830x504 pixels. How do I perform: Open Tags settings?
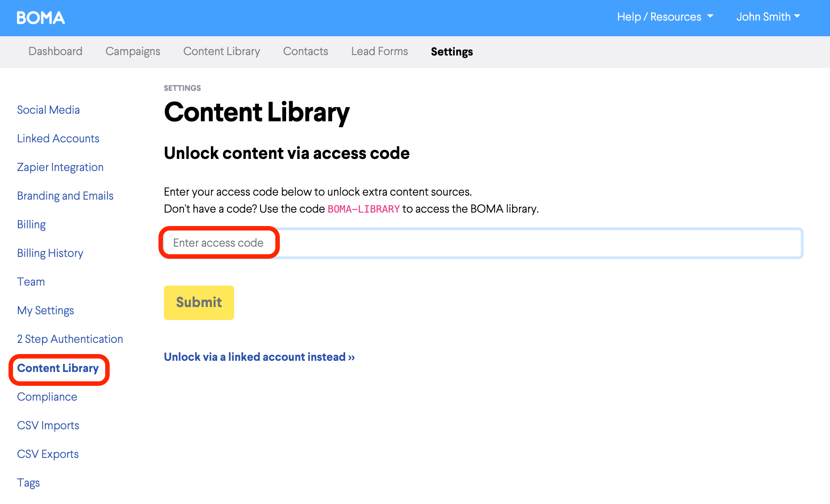pyautogui.click(x=28, y=483)
